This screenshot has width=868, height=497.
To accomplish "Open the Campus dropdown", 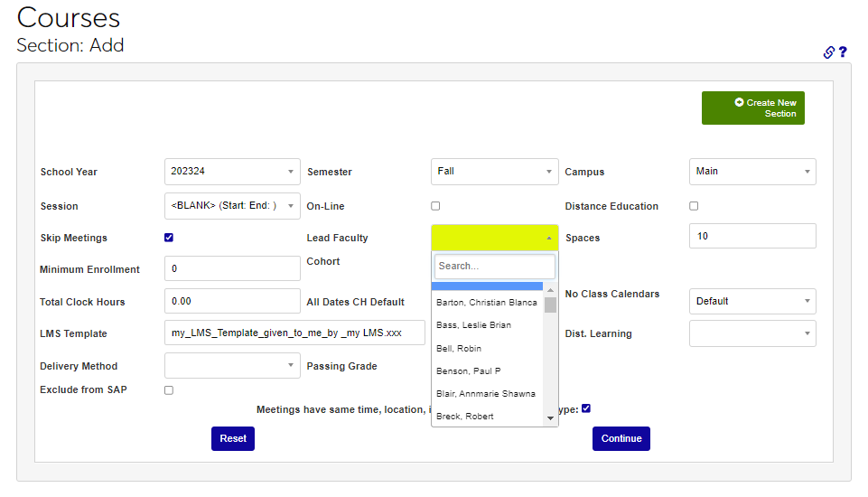I will point(751,172).
